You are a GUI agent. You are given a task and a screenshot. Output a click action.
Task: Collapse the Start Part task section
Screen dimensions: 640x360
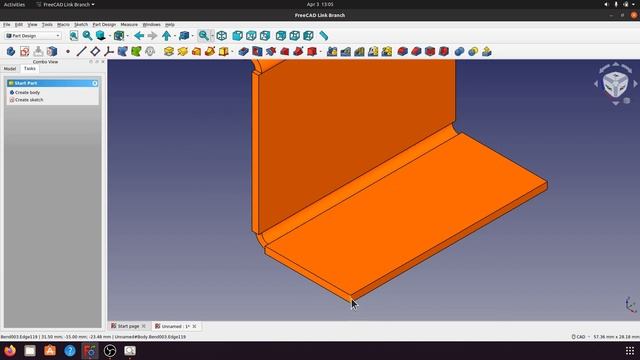click(95, 83)
